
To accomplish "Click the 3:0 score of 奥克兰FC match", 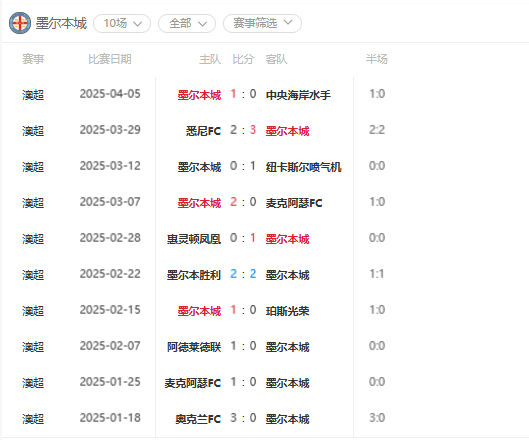I will click(x=243, y=418).
